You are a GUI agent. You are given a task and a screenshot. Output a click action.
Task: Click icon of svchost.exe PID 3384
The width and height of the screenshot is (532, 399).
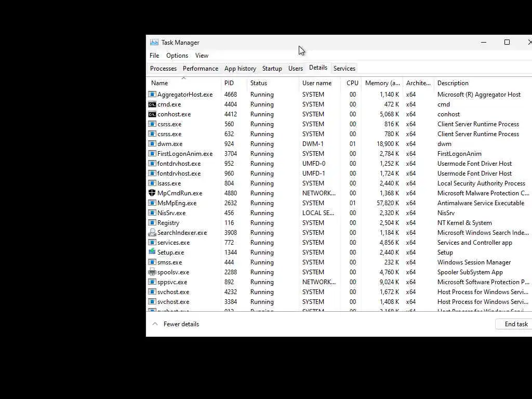coord(152,301)
